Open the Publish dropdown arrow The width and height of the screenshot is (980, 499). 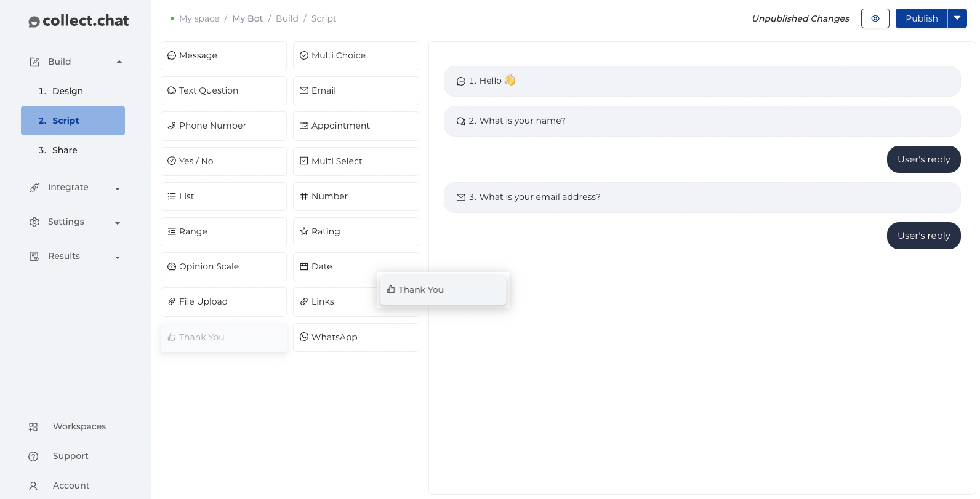(957, 18)
